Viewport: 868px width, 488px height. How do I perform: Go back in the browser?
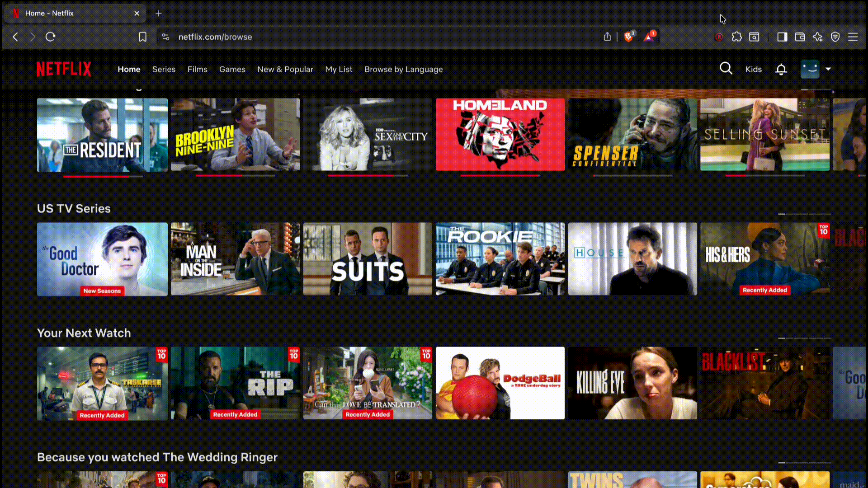click(15, 37)
